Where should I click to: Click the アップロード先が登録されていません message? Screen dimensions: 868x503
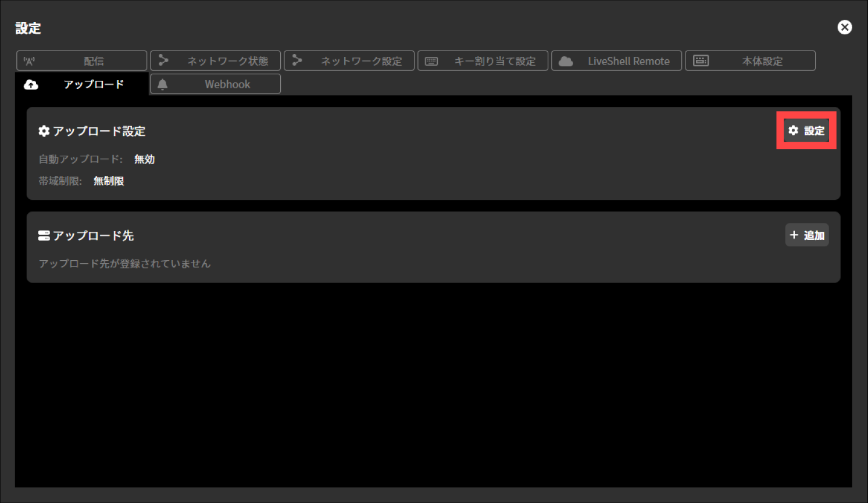(x=124, y=264)
